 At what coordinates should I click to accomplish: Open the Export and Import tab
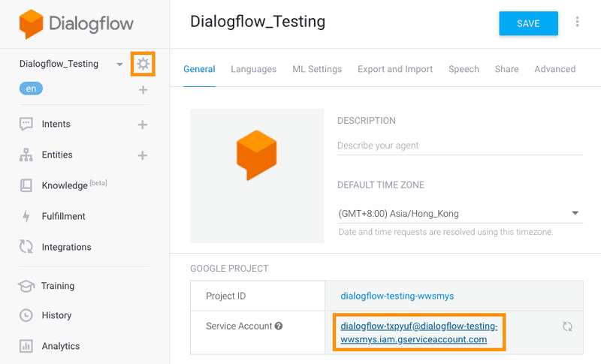[x=395, y=69]
